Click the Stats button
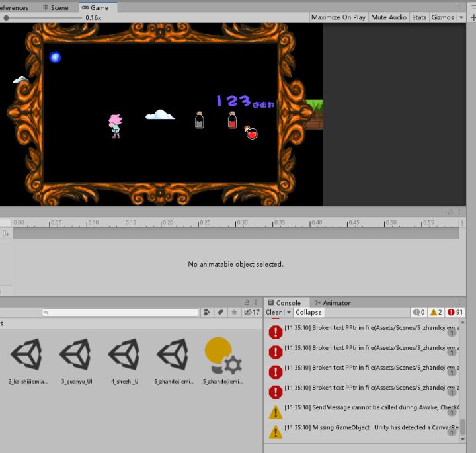 point(419,17)
